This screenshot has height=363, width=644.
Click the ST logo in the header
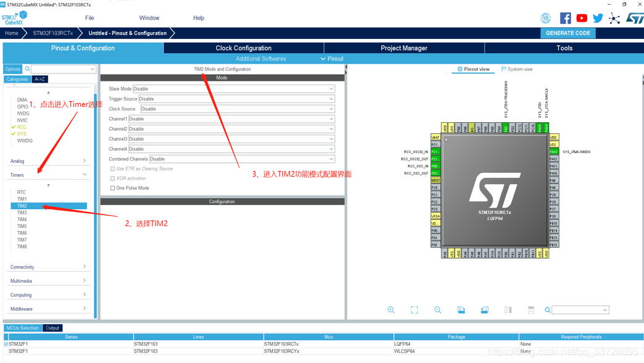[635, 18]
